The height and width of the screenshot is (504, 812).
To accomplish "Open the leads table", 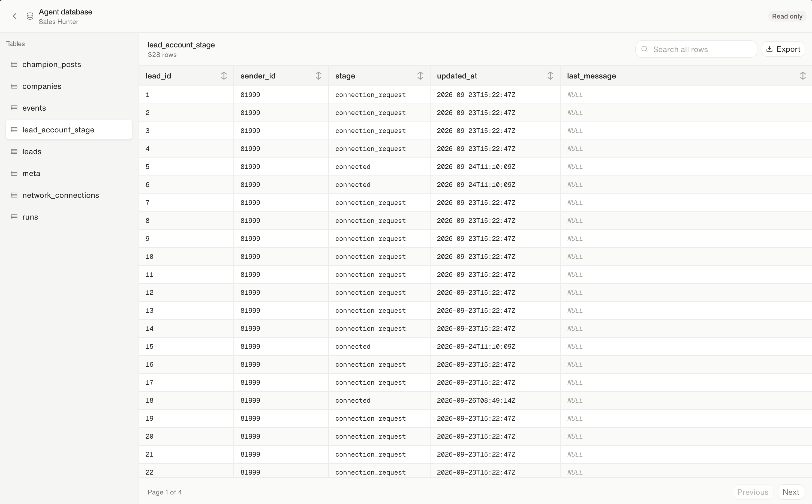I will pyautogui.click(x=69, y=151).
